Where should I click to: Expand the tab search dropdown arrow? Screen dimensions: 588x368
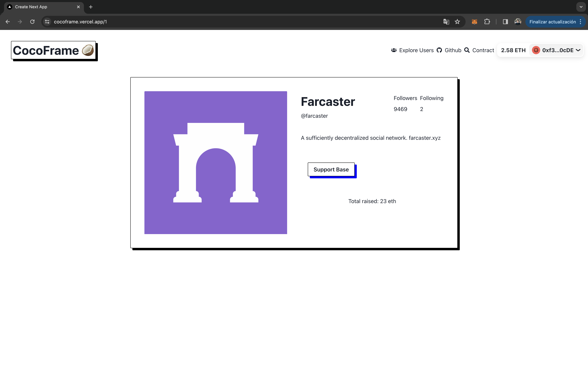581,7
